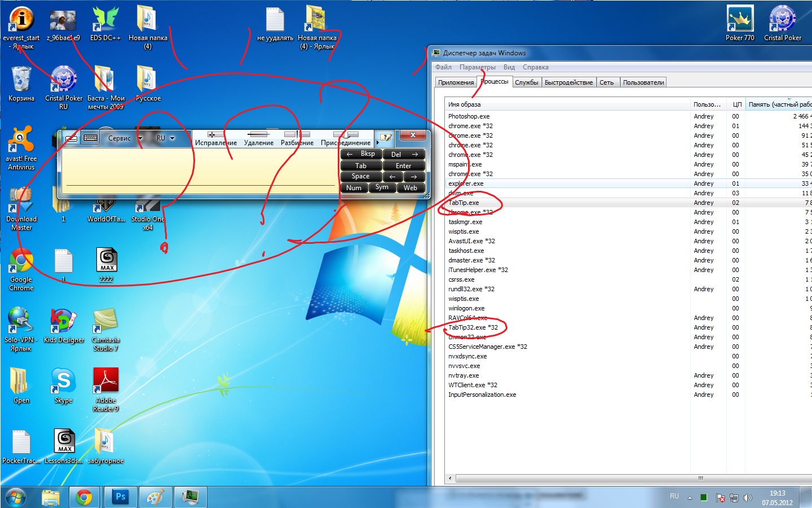
Task: Toggle the Num keypad on input panel
Action: 354,188
